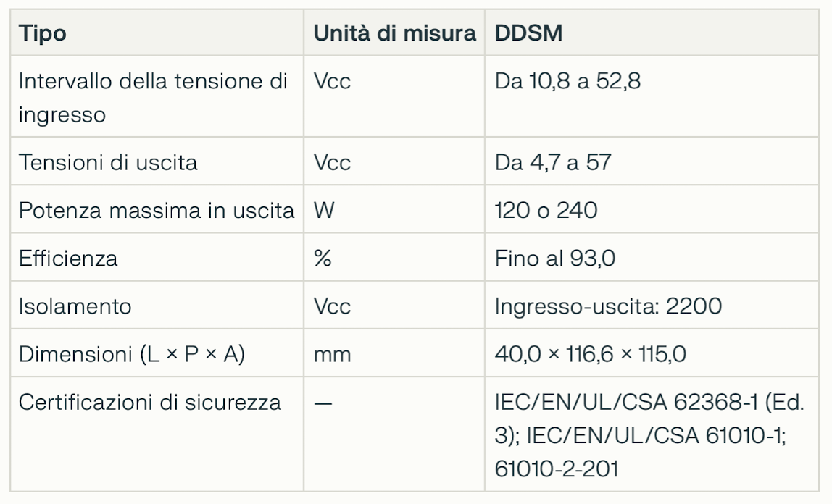Click the Tipo column header

43,33
